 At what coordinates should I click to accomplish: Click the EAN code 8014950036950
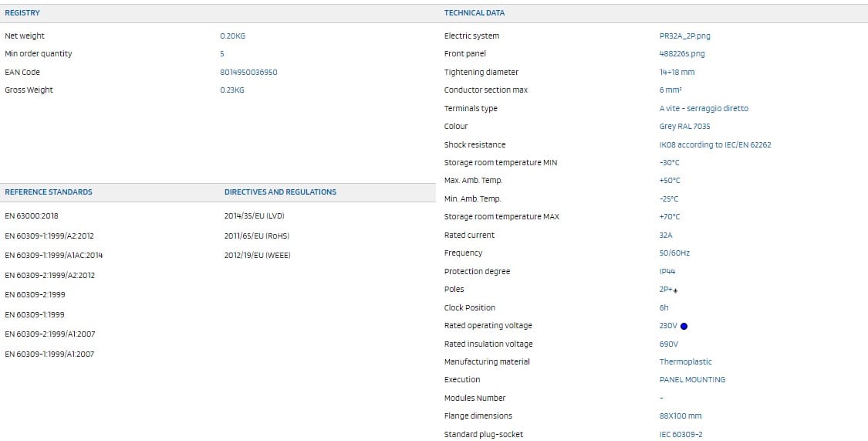click(248, 72)
